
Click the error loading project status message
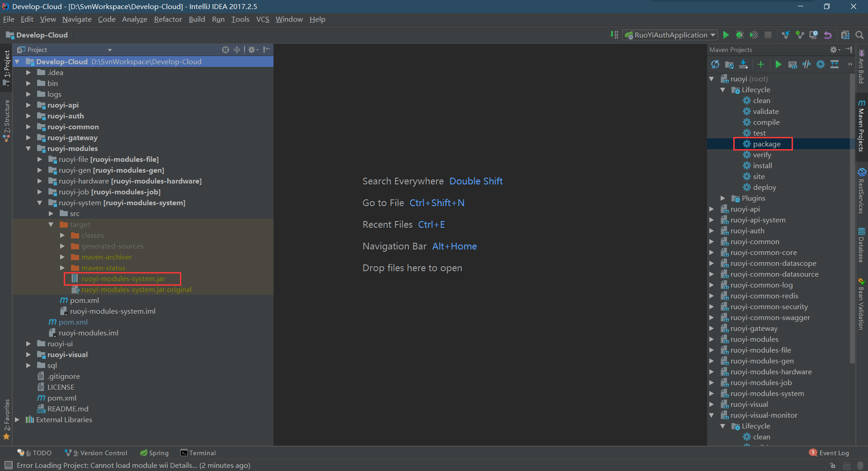click(133, 465)
